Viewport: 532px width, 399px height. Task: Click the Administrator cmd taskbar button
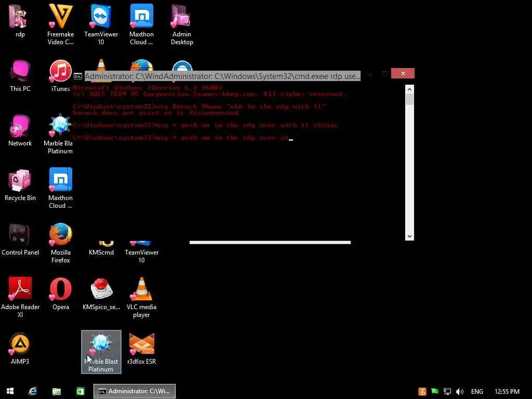pyautogui.click(x=135, y=391)
